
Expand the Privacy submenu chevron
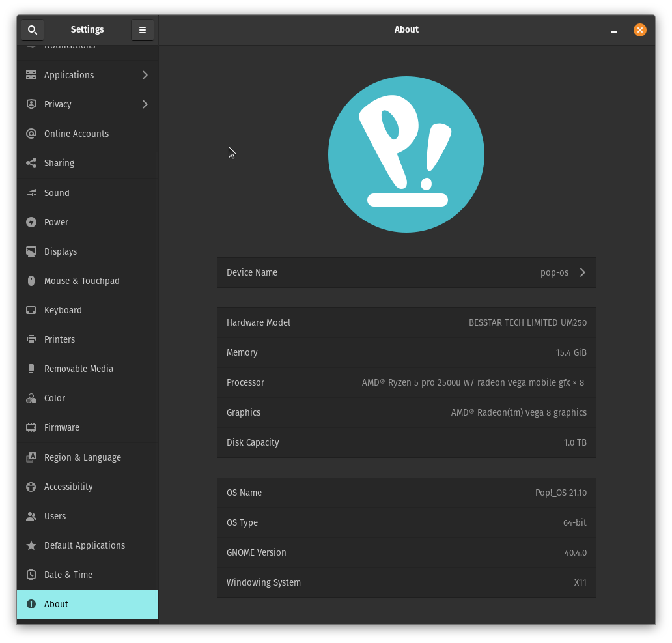(145, 104)
